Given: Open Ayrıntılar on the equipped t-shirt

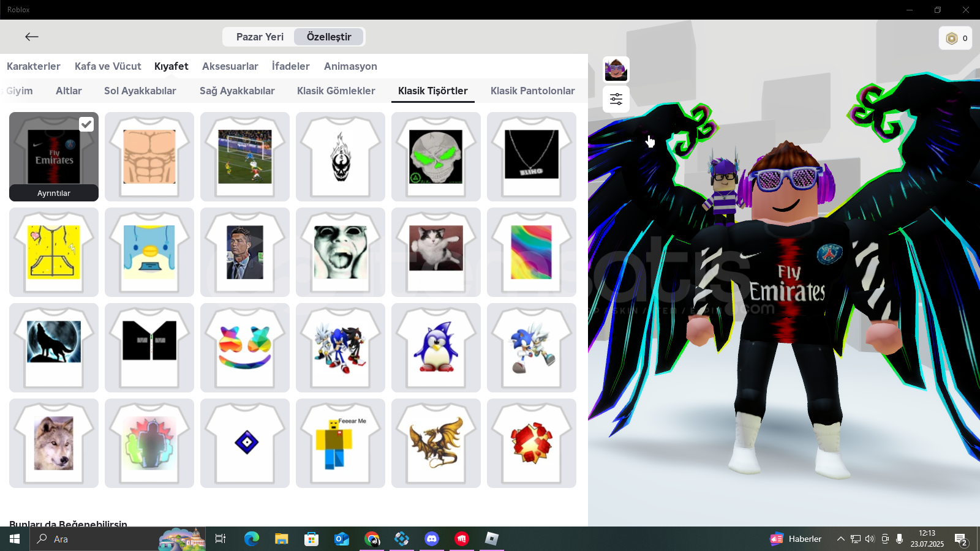Looking at the screenshot, I should [54, 193].
